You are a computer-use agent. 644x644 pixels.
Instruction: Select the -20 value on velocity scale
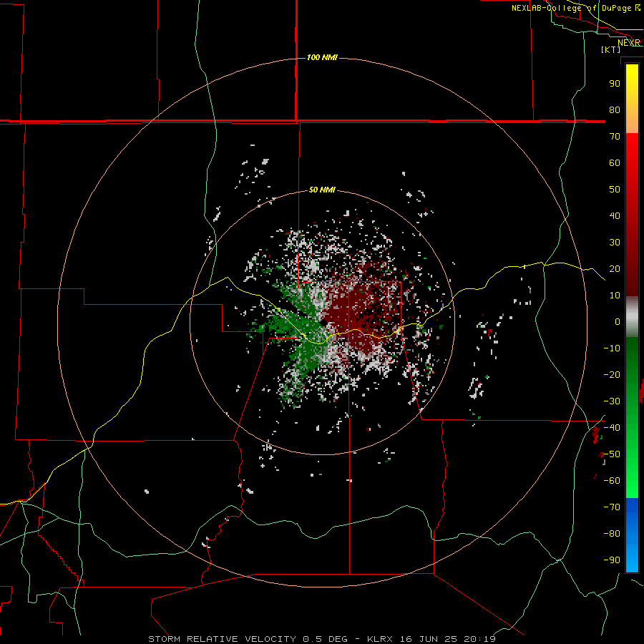click(612, 374)
